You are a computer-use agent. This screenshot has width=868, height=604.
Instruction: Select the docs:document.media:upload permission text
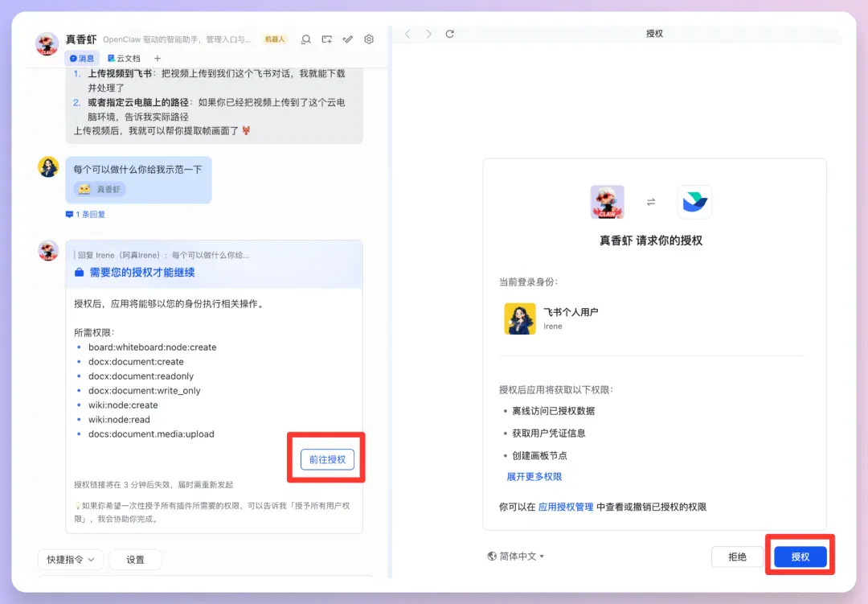(151, 433)
